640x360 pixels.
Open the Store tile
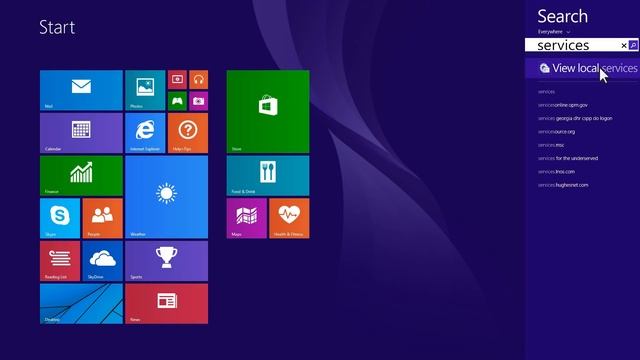(x=268, y=111)
